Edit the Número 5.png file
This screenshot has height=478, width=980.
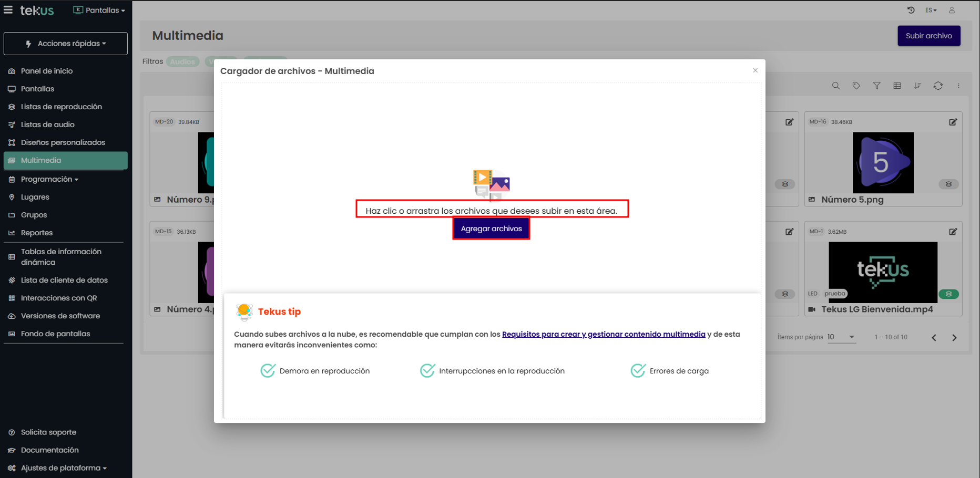coord(953,122)
